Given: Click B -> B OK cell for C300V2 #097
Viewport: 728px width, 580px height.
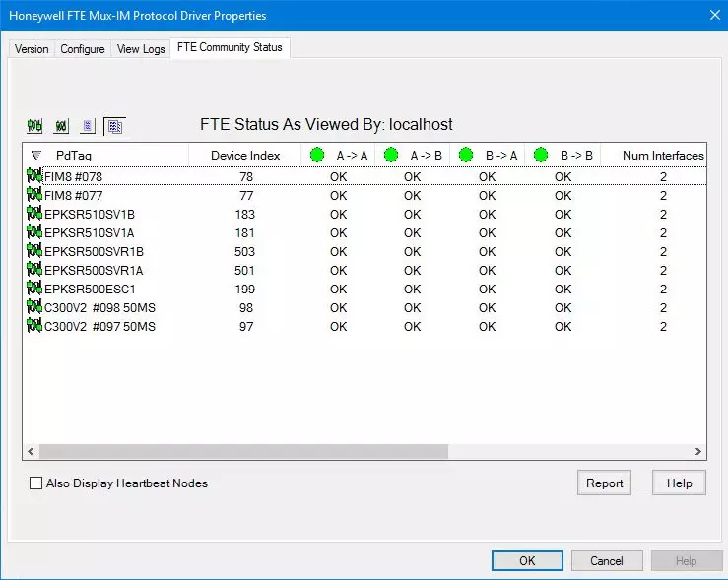Looking at the screenshot, I should pos(563,327).
